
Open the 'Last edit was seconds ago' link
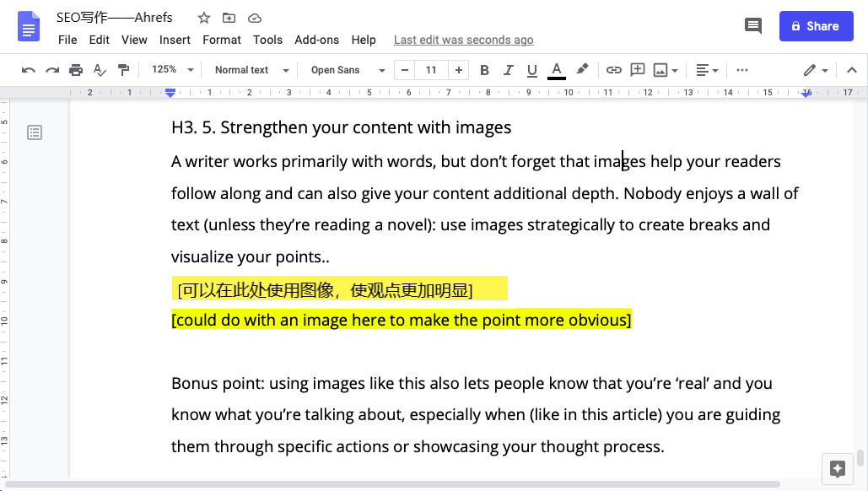[463, 40]
